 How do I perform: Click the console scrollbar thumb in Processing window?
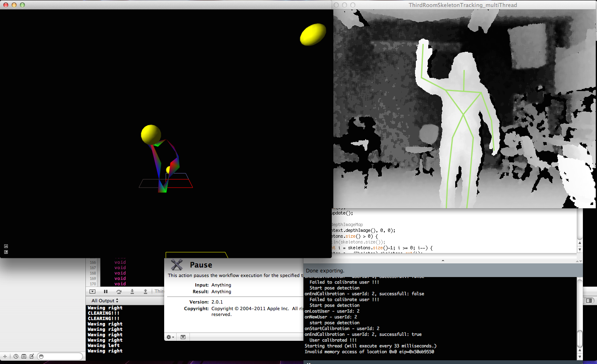pos(580,339)
